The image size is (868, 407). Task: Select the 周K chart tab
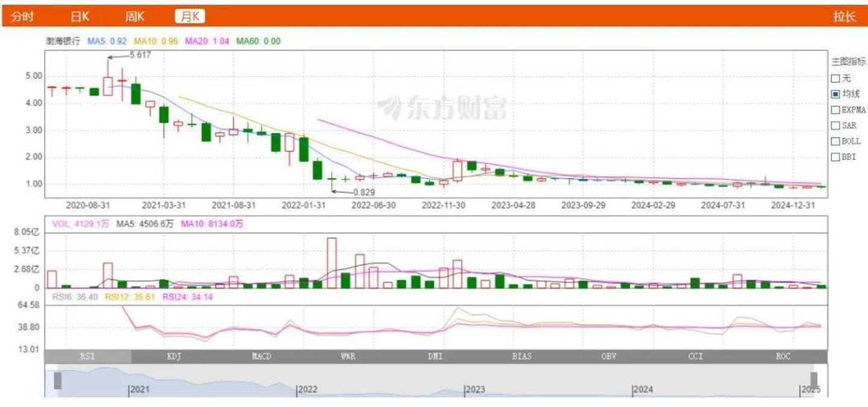pos(134,16)
